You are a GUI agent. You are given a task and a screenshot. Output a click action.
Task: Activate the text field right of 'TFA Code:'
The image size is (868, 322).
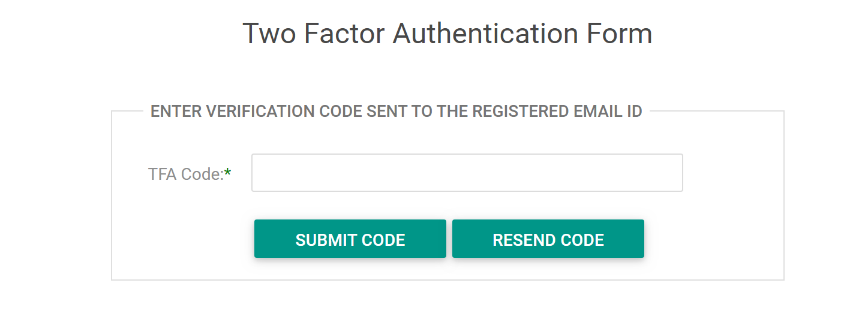(467, 173)
